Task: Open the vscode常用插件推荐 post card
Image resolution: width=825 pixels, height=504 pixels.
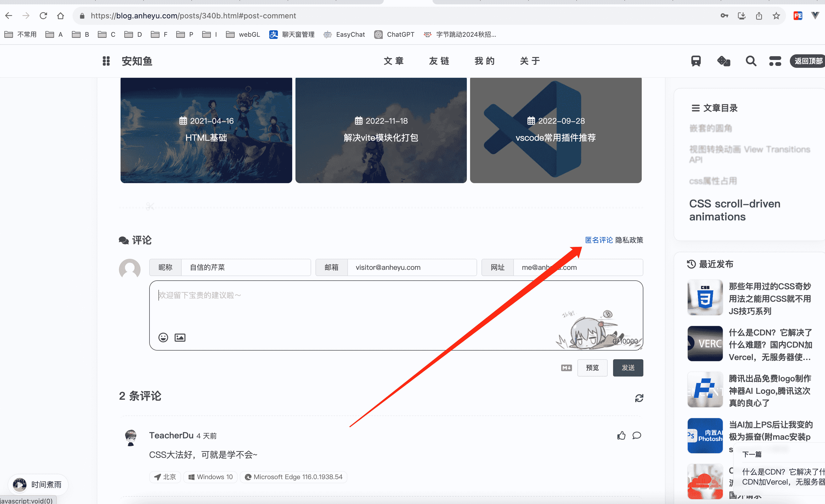Action: click(x=556, y=130)
